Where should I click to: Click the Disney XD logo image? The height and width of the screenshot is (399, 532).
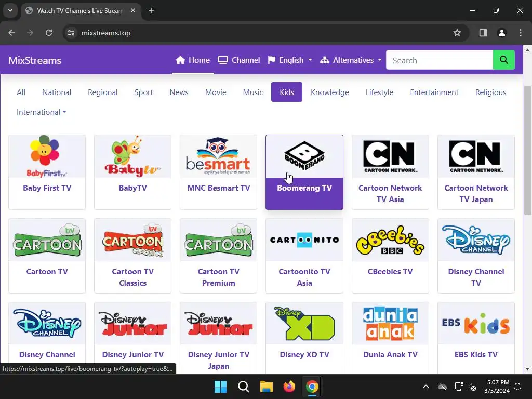pos(304,324)
